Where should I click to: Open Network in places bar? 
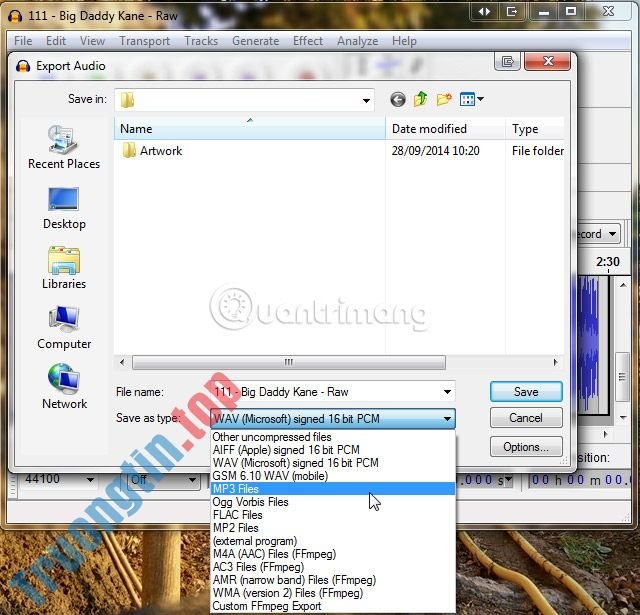[64, 387]
